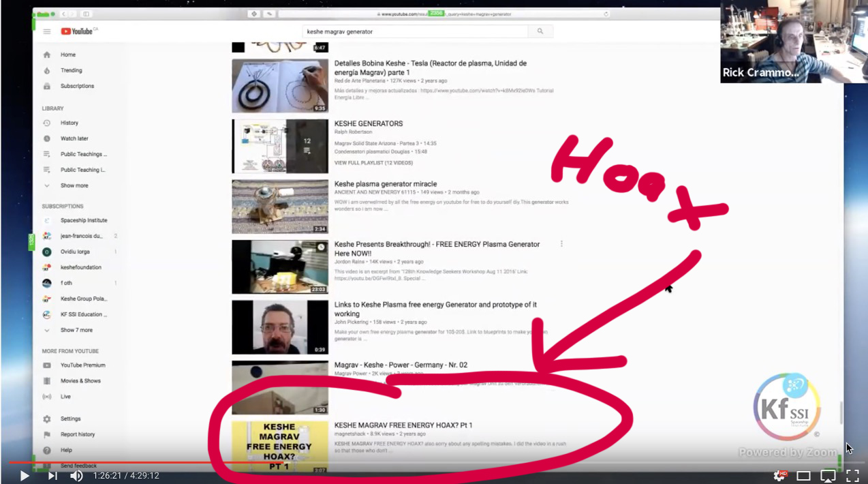
Task: Open 'Keshe Presents Breakthrough!' video title
Action: (437, 248)
